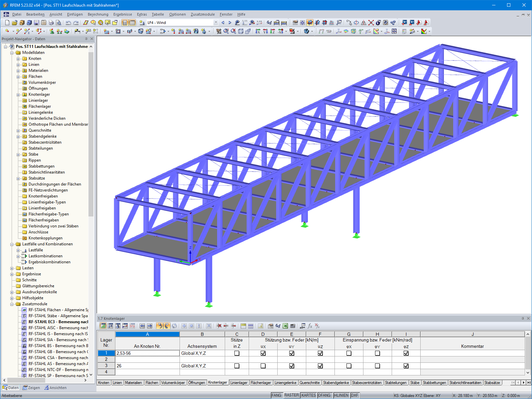The height and width of the screenshot is (399, 532).
Task: Check Stütze in Z for Lager 2
Action: click(237, 359)
